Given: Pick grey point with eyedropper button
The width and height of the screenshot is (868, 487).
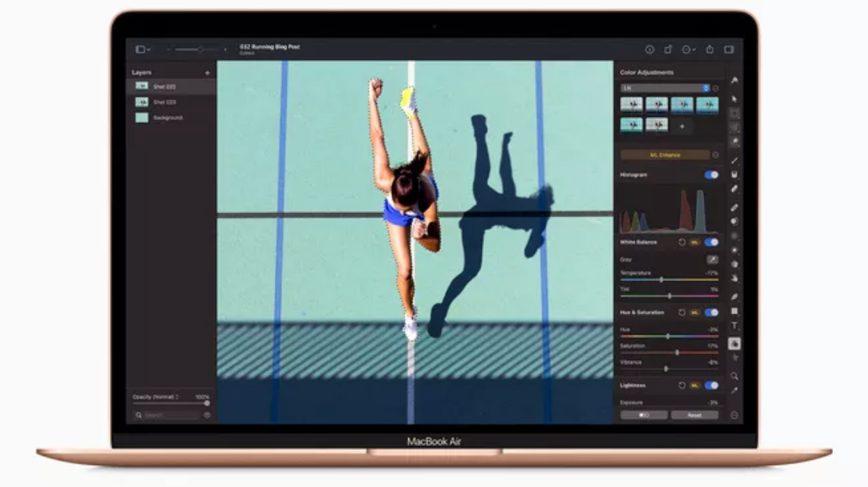Looking at the screenshot, I should coord(712,259).
